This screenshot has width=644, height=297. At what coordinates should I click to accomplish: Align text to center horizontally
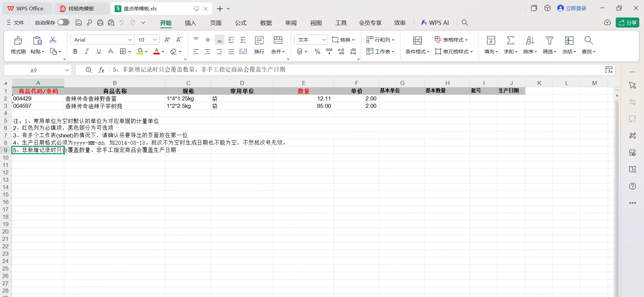[x=207, y=51]
